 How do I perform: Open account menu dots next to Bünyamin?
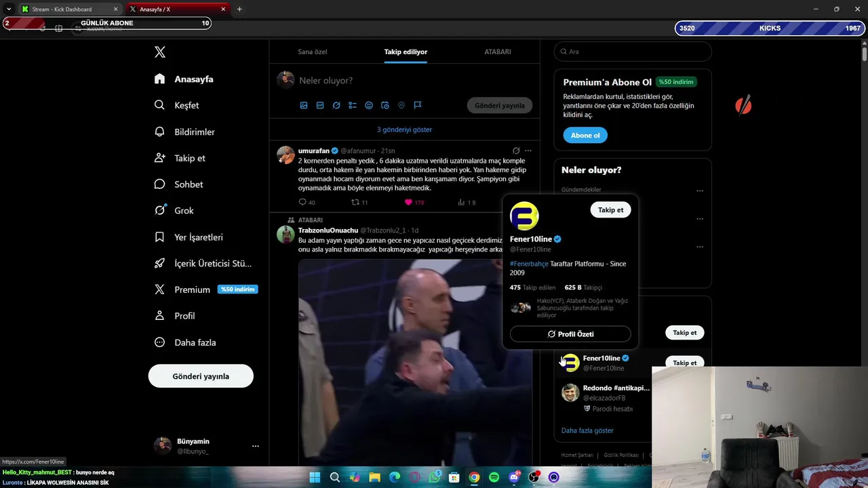pyautogui.click(x=256, y=446)
